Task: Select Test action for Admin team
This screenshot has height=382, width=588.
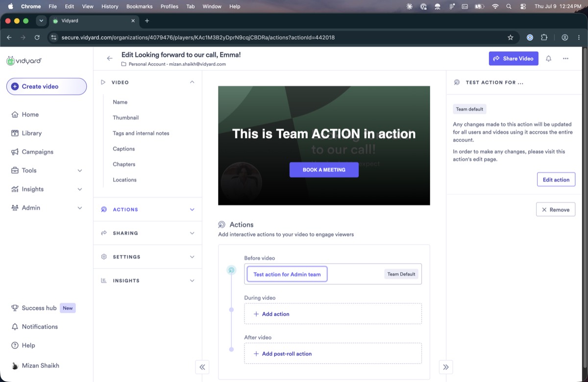Action: 287,274
